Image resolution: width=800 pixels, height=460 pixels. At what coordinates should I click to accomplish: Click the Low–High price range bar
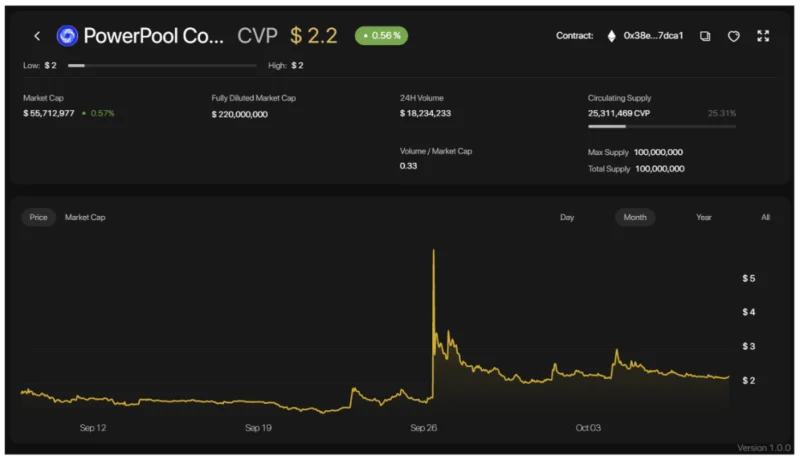tap(162, 65)
